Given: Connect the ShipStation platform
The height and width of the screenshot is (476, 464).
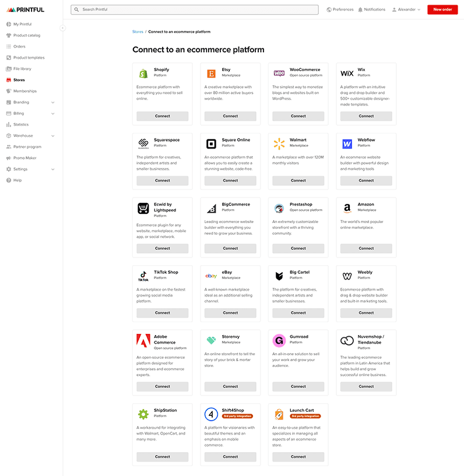Looking at the screenshot, I should (163, 457).
